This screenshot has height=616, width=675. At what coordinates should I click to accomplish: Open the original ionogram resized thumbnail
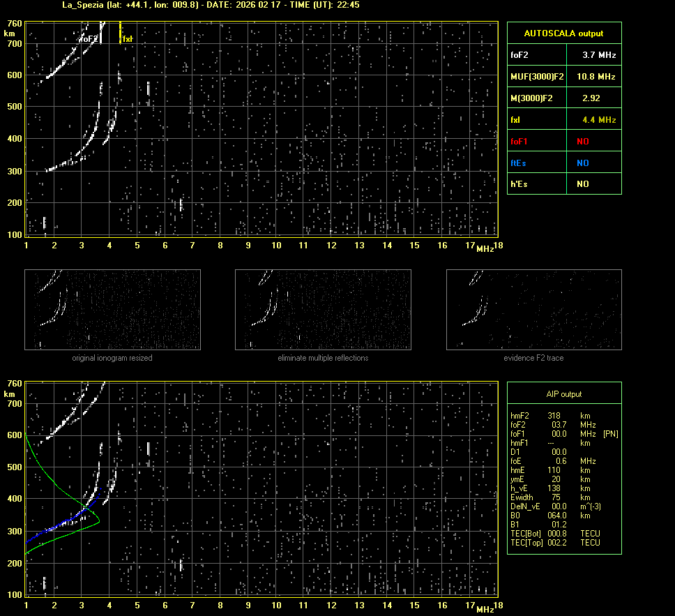tap(112, 310)
